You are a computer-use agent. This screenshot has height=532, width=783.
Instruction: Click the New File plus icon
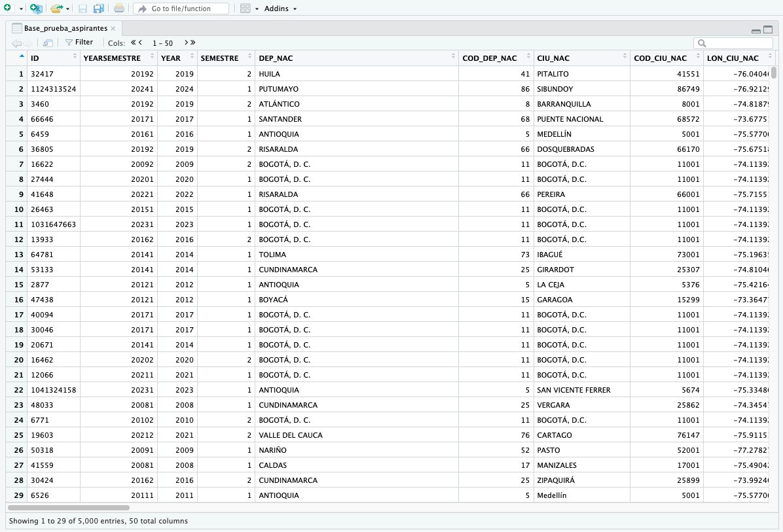7,8
